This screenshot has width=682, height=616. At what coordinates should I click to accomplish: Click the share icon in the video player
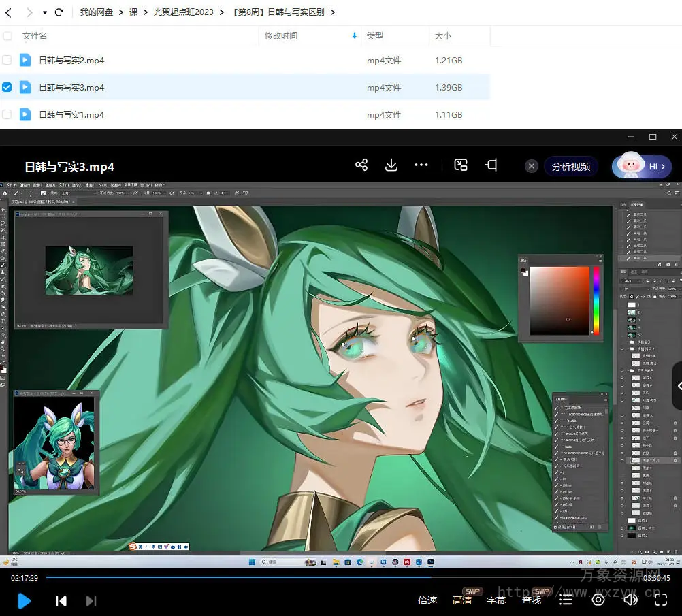click(x=361, y=165)
